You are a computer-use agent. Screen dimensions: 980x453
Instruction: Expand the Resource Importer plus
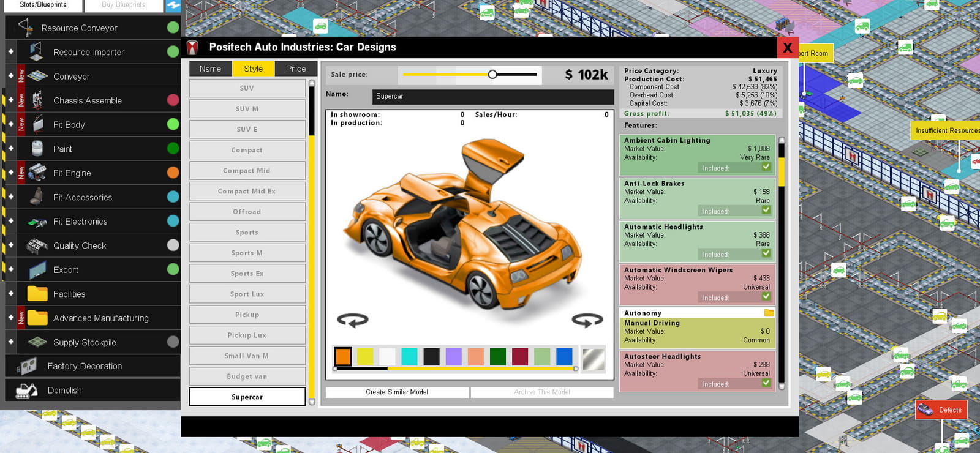click(10, 52)
